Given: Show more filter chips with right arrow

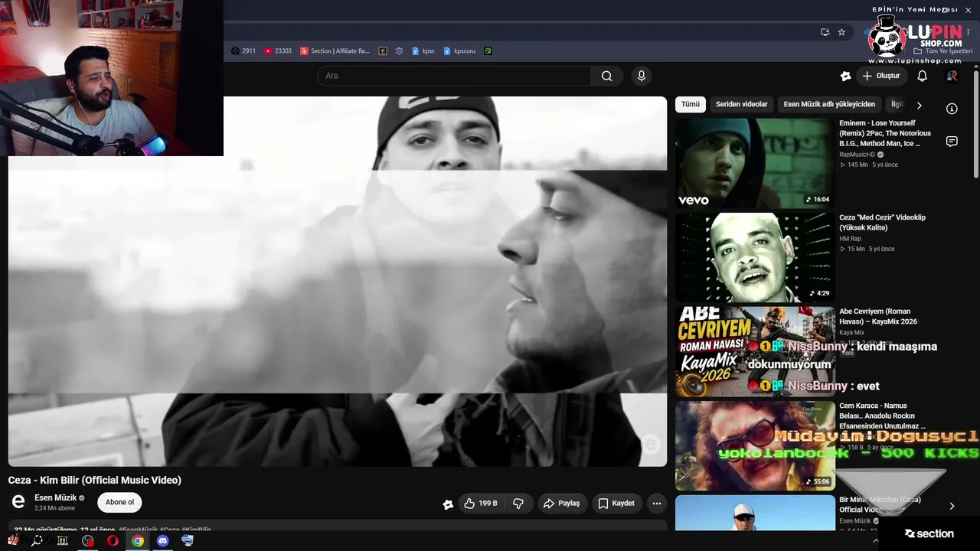Looking at the screenshot, I should click(920, 105).
